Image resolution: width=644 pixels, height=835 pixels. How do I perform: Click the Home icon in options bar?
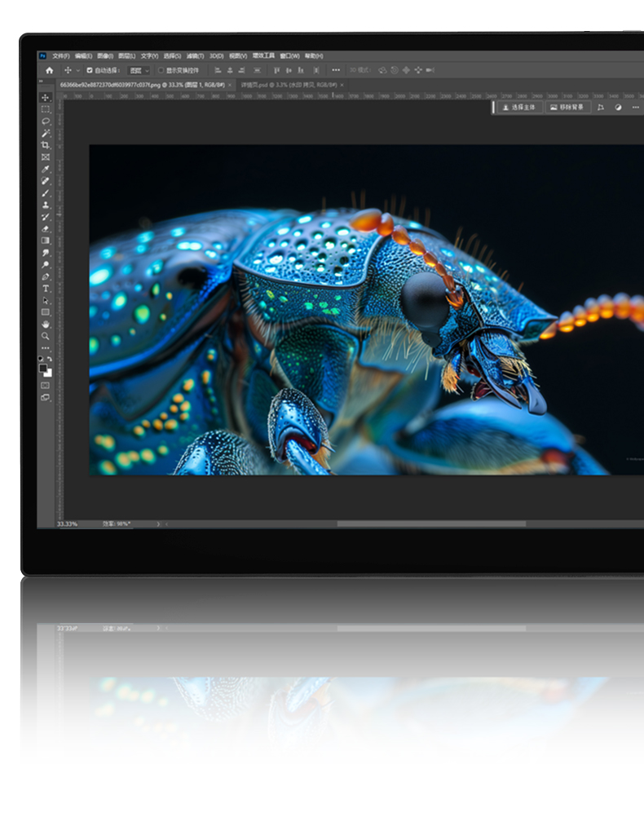tap(50, 70)
